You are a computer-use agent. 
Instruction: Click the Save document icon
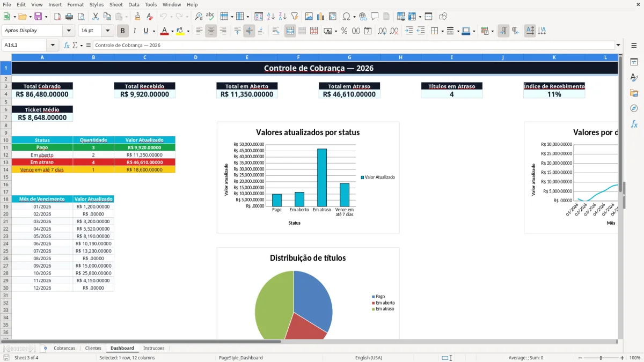pos(38,17)
